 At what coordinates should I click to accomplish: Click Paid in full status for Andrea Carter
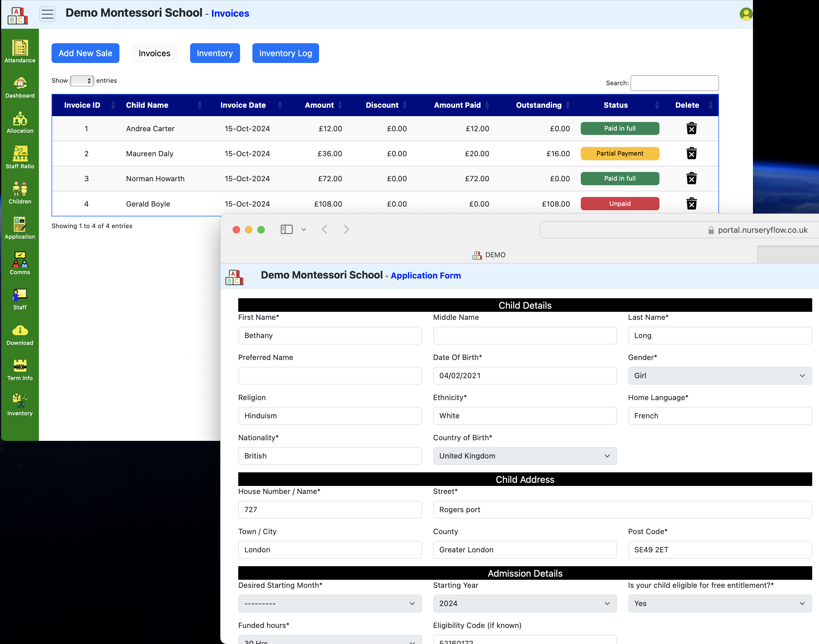[620, 128]
